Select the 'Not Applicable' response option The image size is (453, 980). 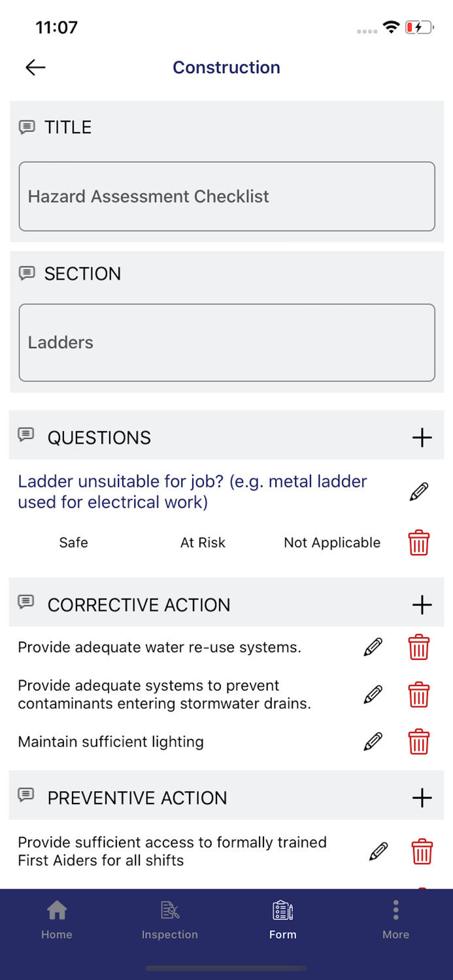tap(332, 542)
